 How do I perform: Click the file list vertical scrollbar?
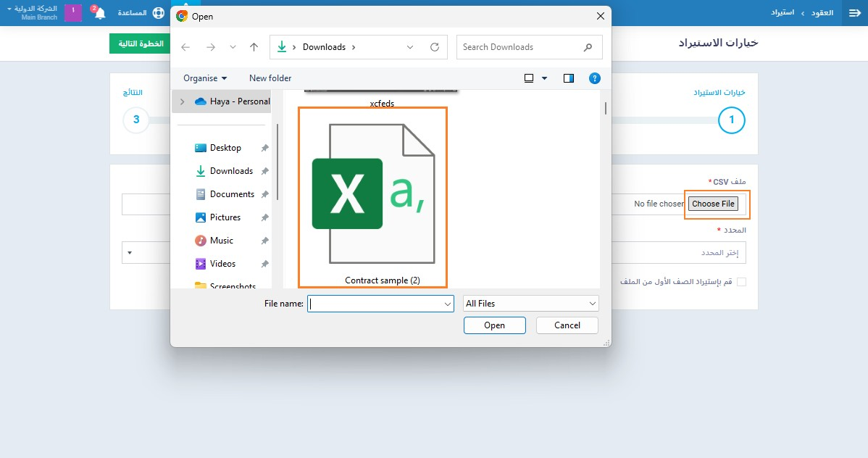click(x=606, y=109)
